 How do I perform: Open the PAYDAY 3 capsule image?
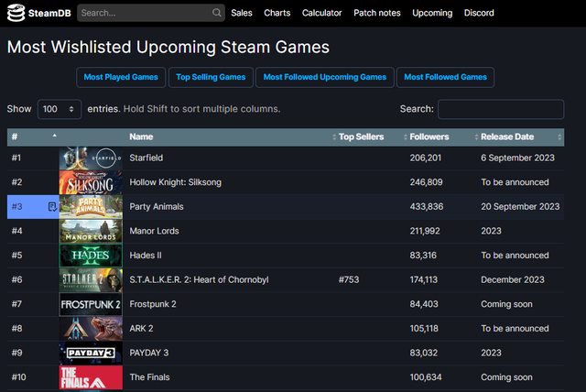(91, 353)
